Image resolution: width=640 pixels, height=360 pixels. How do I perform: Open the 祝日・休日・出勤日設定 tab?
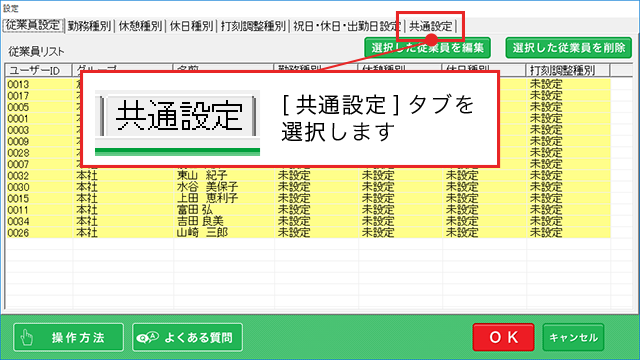(347, 26)
